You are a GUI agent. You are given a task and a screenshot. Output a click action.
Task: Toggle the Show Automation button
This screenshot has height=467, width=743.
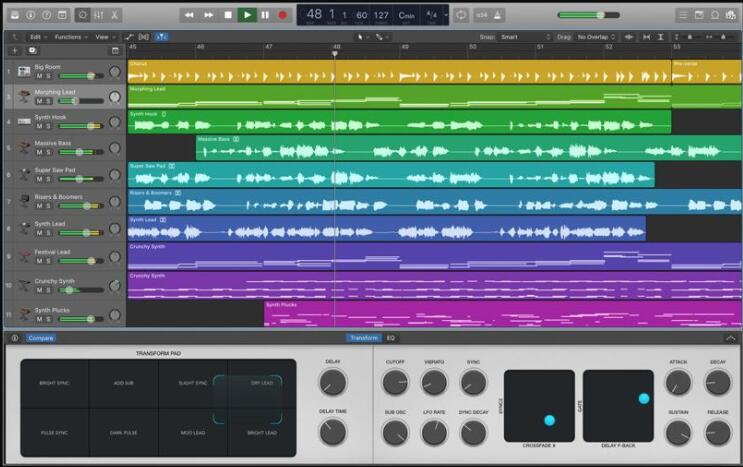[129, 37]
